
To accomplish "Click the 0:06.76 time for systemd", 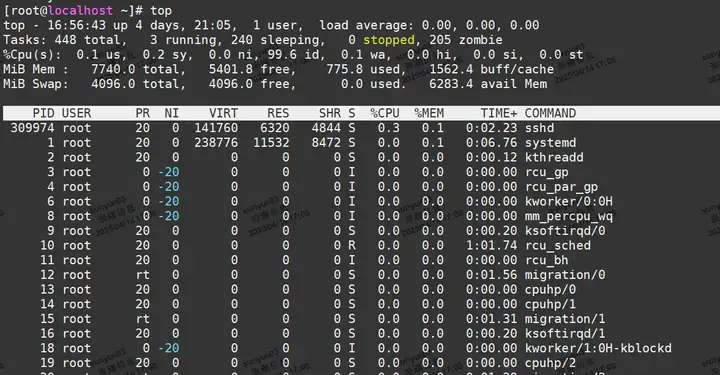I will 492,143.
